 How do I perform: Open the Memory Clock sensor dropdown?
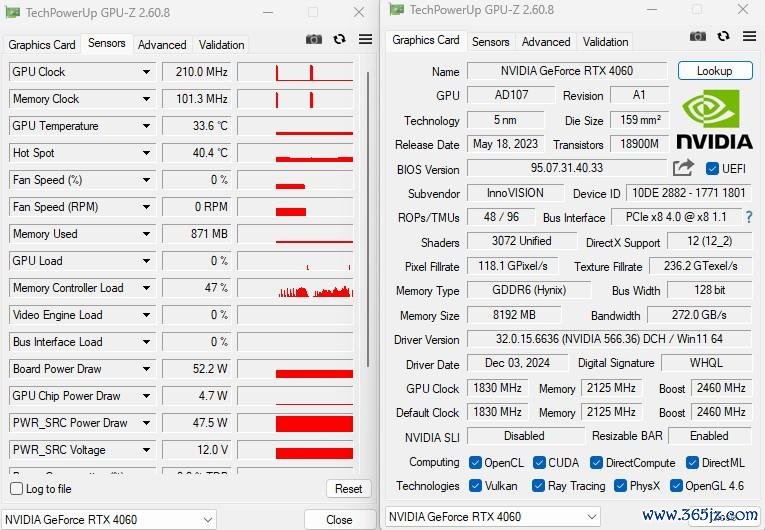pyautogui.click(x=146, y=99)
